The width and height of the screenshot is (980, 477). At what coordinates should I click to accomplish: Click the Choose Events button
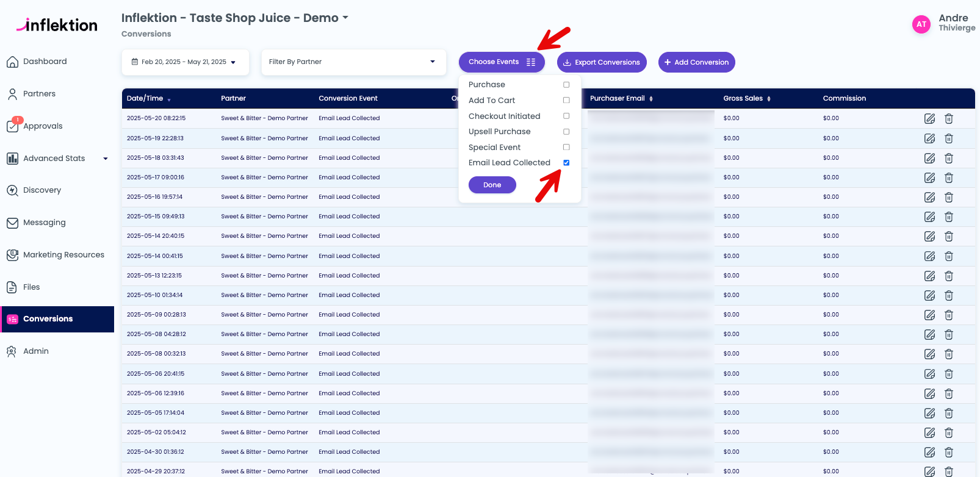pos(502,62)
